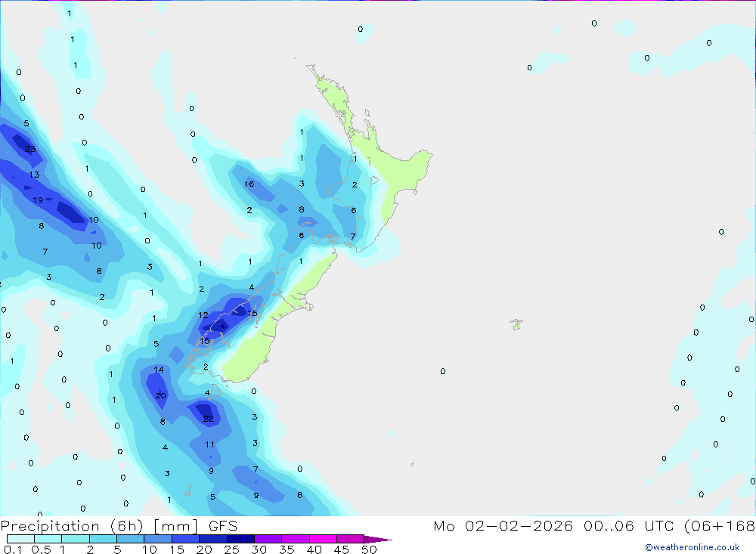Pick the 20–25 mm legend color swatch

(213, 539)
